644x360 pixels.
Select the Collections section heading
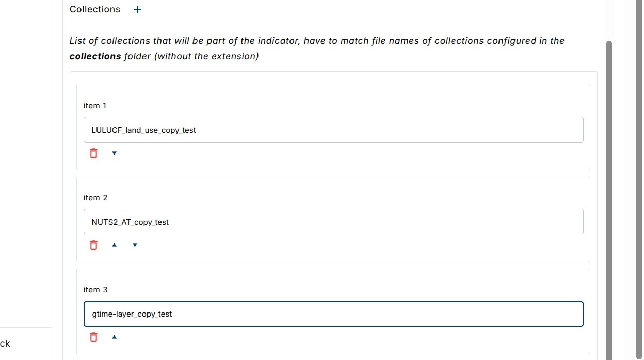tap(95, 9)
